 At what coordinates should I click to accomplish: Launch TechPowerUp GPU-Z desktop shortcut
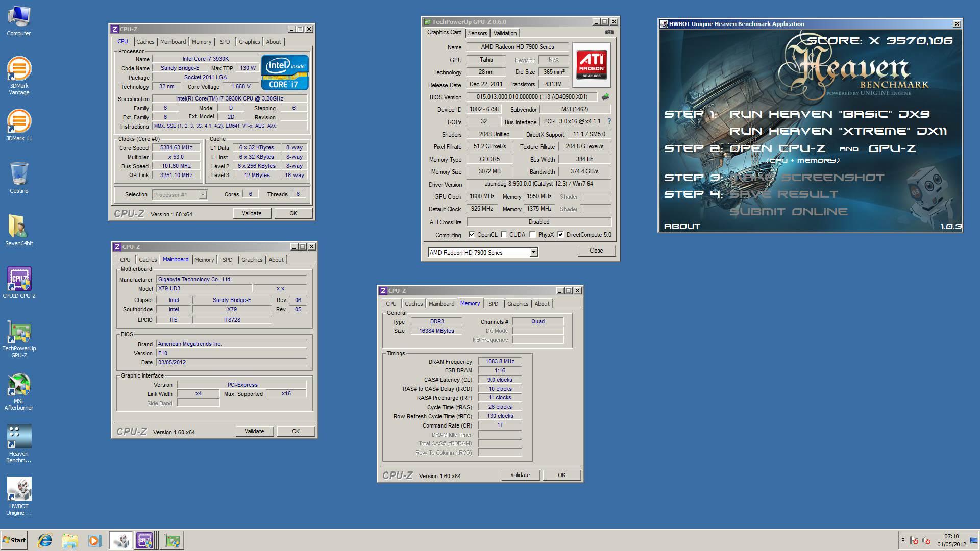coord(19,339)
